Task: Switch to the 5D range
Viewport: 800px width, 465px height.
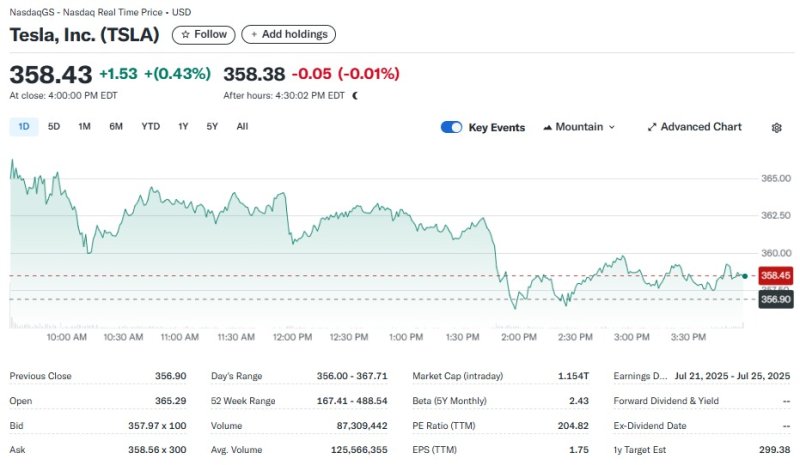Action: tap(54, 127)
